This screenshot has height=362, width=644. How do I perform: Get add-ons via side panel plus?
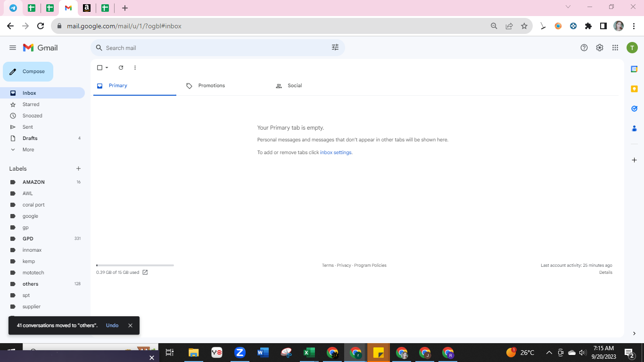coord(634,160)
